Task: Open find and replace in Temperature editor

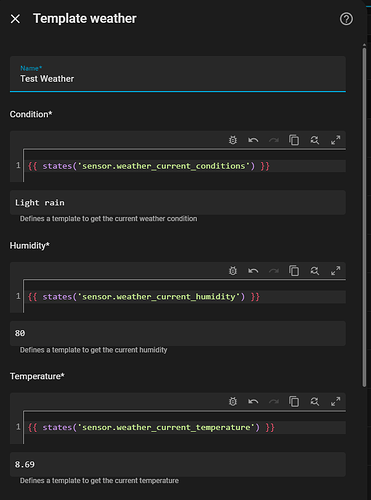Action: pyautogui.click(x=315, y=401)
